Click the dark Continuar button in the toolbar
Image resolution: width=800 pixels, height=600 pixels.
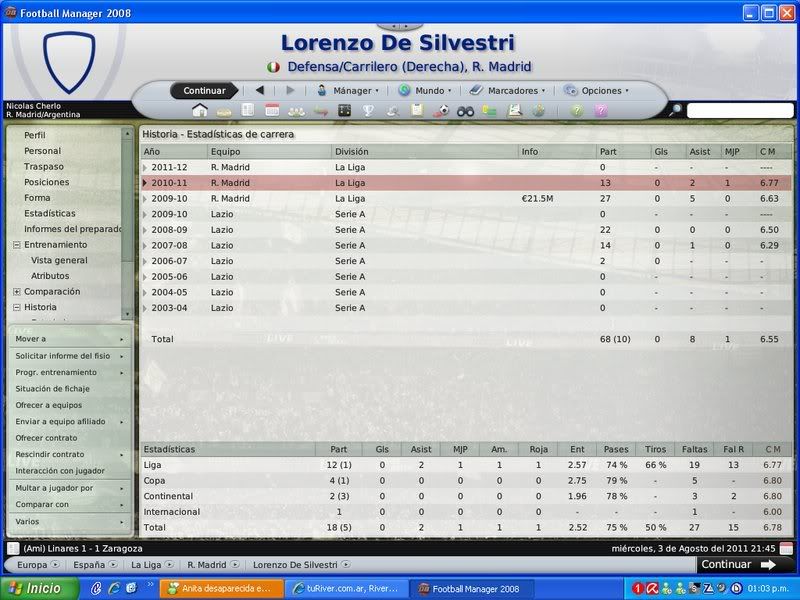point(204,90)
